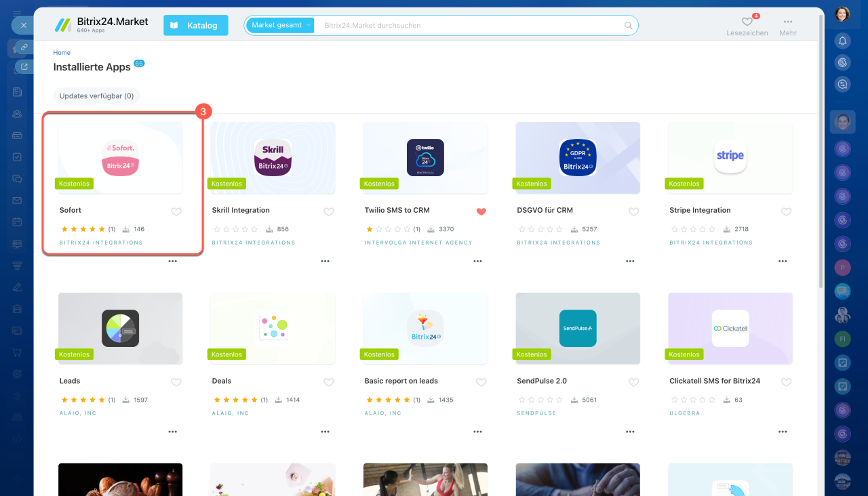The height and width of the screenshot is (496, 868).
Task: Click the Leads pie chart app logo
Action: pos(120,328)
